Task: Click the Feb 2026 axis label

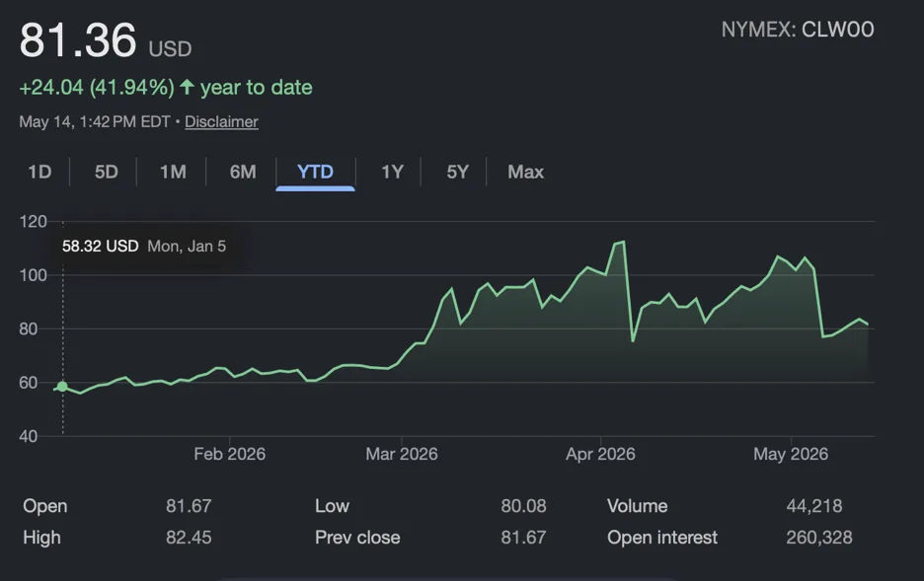Action: point(230,454)
